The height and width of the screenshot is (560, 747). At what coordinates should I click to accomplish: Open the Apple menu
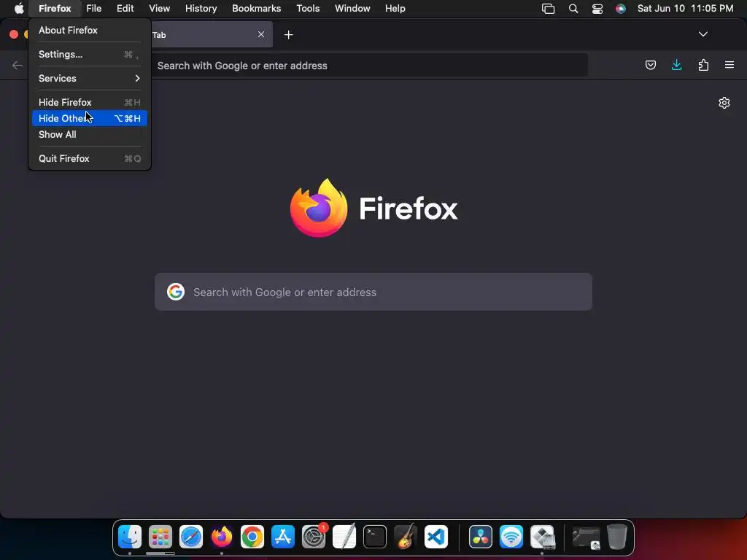point(19,8)
